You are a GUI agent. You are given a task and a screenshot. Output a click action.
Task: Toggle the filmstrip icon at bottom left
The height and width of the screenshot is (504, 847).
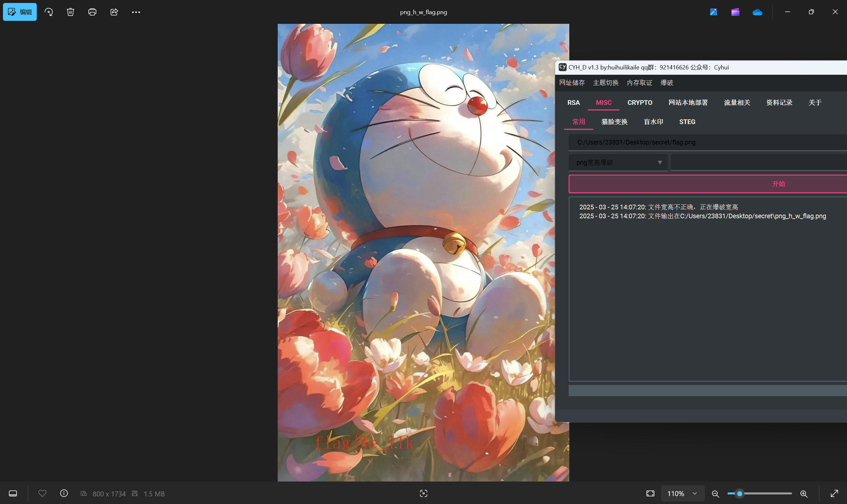(13, 493)
